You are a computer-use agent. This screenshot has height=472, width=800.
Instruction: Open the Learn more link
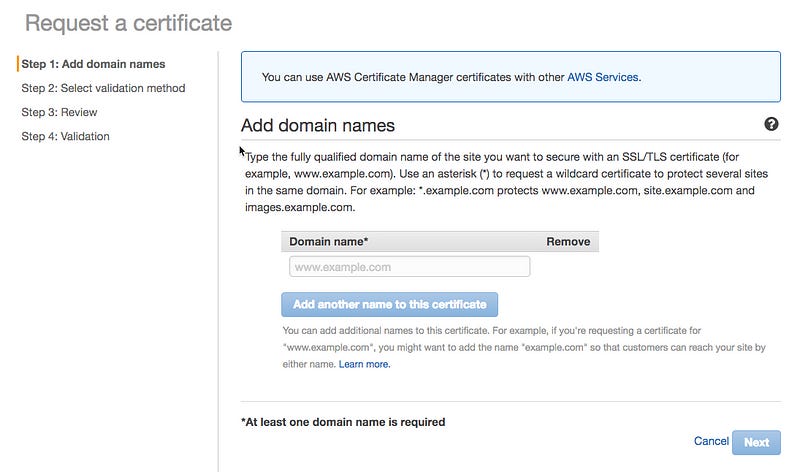pyautogui.click(x=364, y=364)
